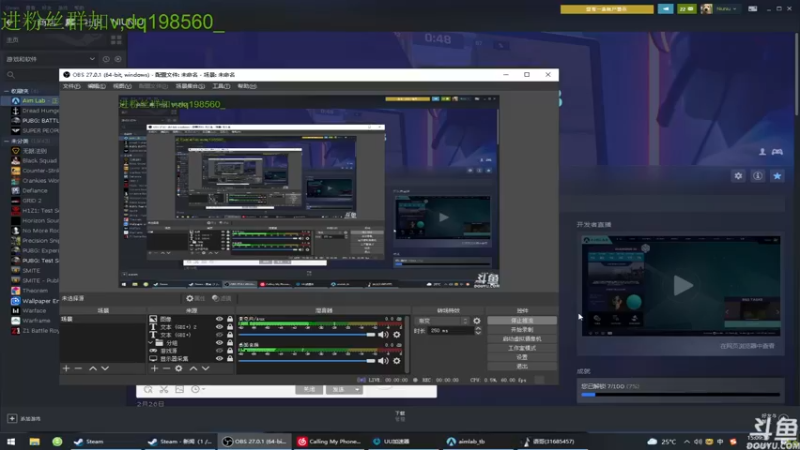Remove source with the minus icon in OBS Sources panel
This screenshot has height=450, width=800.
tap(166, 368)
